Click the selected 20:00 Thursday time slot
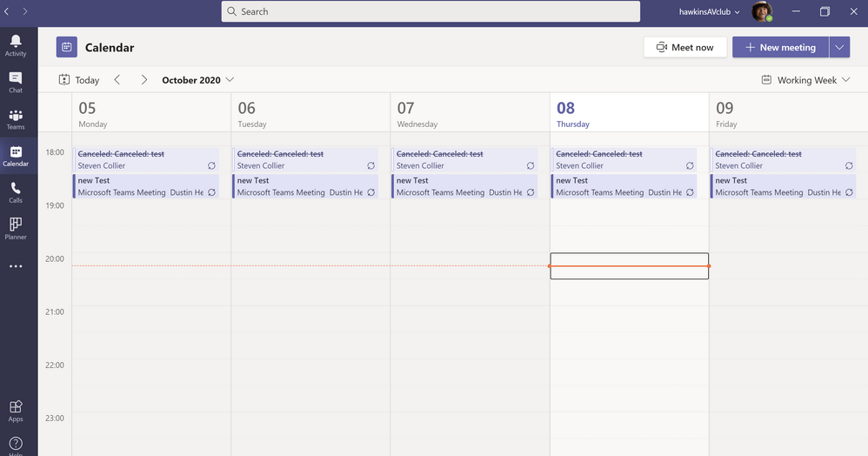Screen dimensions: 868x456 pyautogui.click(x=630, y=266)
